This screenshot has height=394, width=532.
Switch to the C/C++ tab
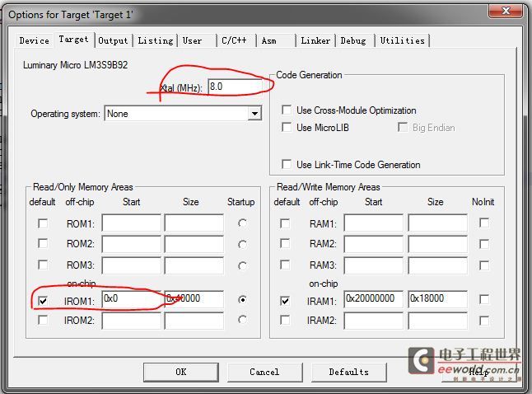[236, 40]
